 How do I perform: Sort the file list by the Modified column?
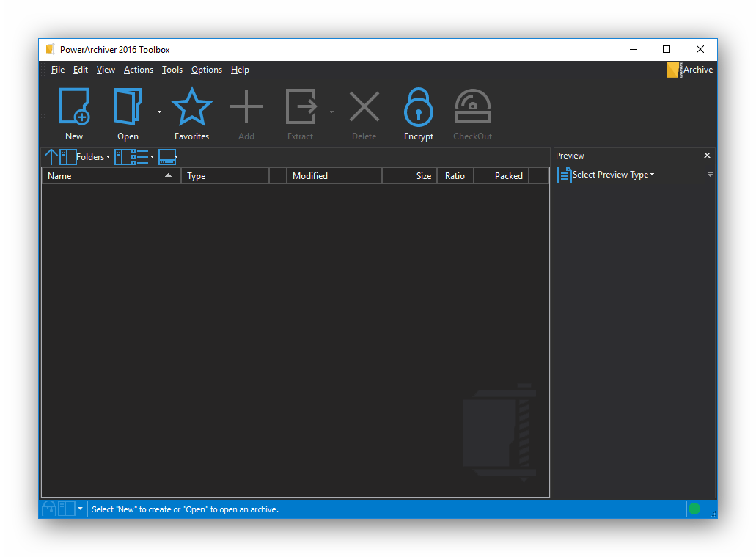[x=334, y=176]
